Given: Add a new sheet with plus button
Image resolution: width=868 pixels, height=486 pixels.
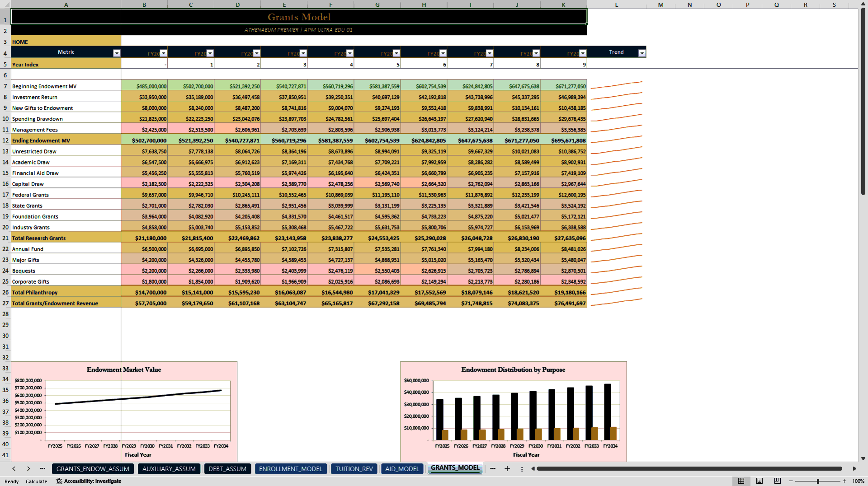Looking at the screenshot, I should click(507, 469).
